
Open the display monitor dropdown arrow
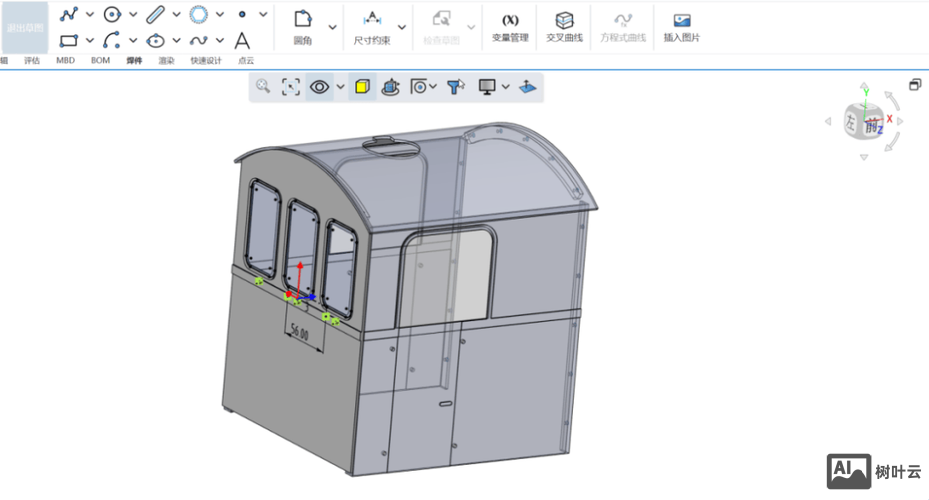tap(505, 87)
